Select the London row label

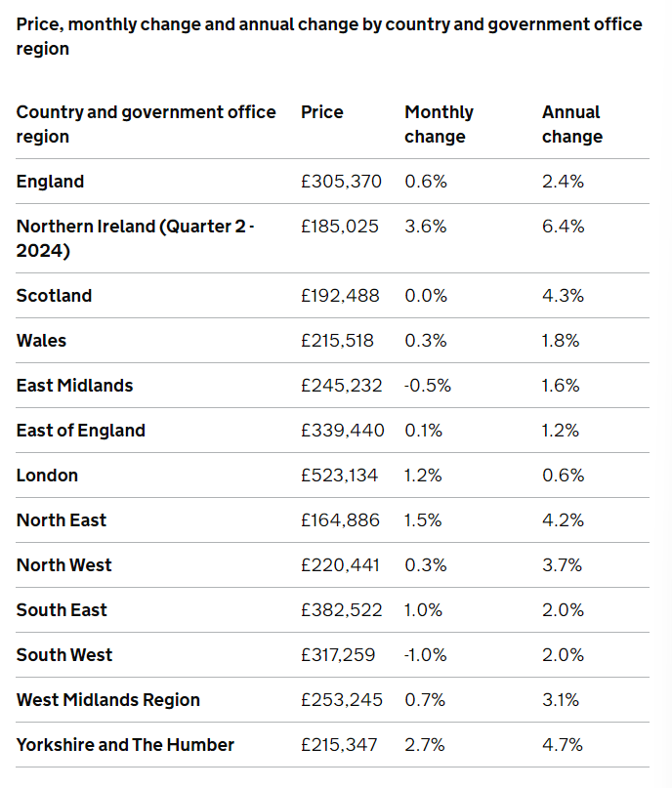pyautogui.click(x=47, y=476)
